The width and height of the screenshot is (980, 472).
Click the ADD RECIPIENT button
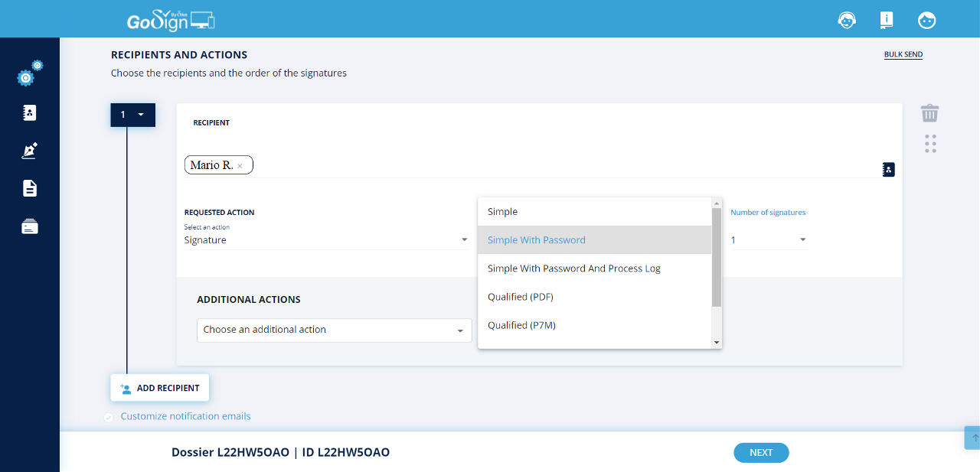pos(160,388)
